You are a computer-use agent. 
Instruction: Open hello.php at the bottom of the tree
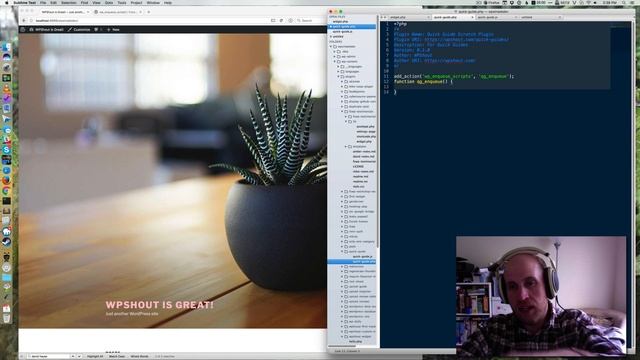tap(355, 341)
